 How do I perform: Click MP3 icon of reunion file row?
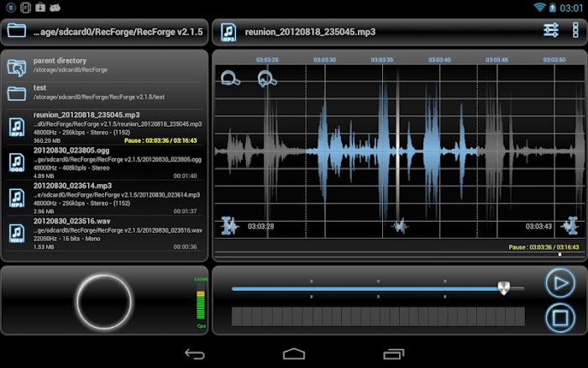coord(17,127)
